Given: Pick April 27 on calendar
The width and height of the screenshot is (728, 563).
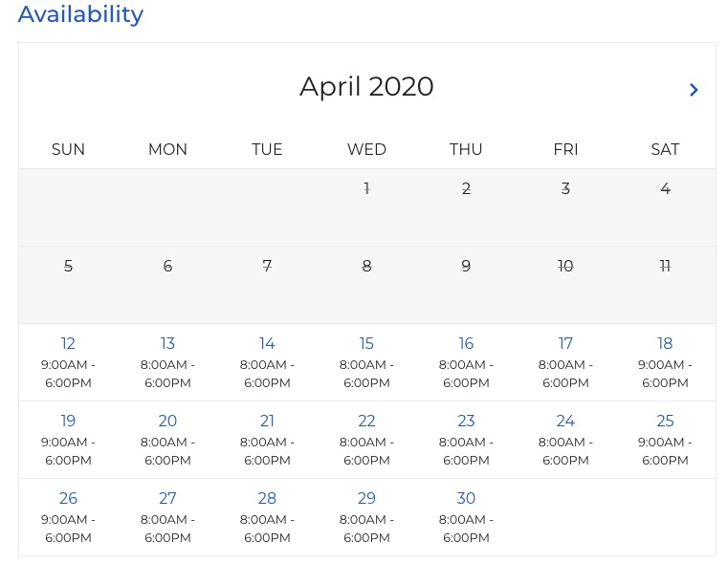Looking at the screenshot, I should [x=167, y=499].
